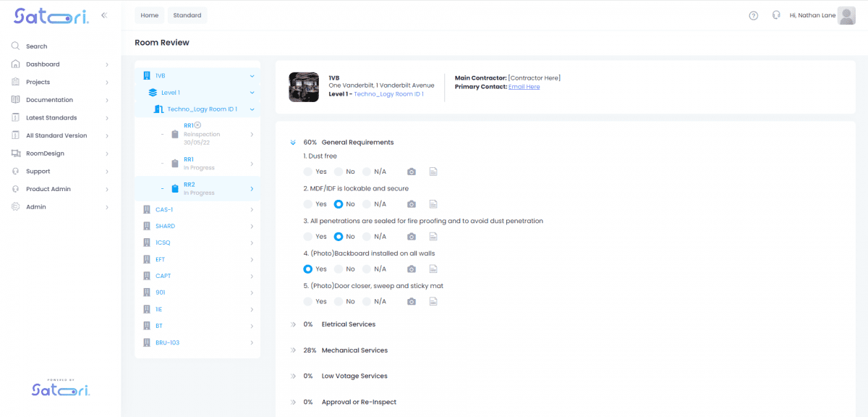Click the help question mark icon
The height and width of the screenshot is (417, 868).
coord(753,15)
